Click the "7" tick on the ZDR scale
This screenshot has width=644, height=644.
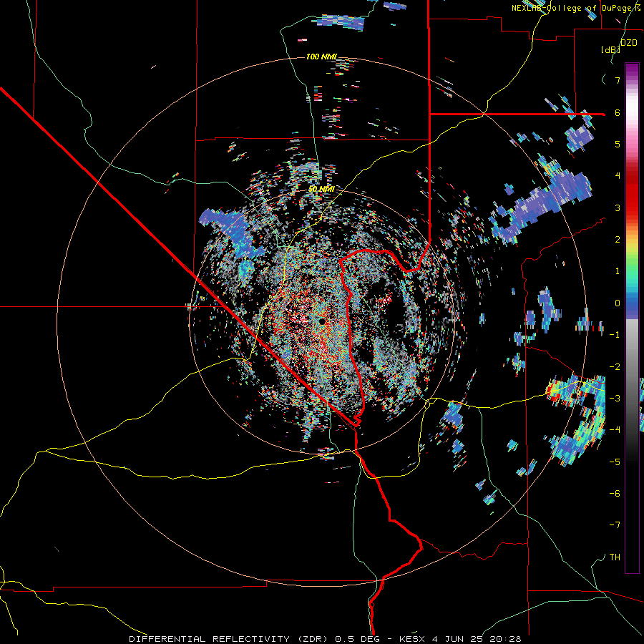coord(618,80)
